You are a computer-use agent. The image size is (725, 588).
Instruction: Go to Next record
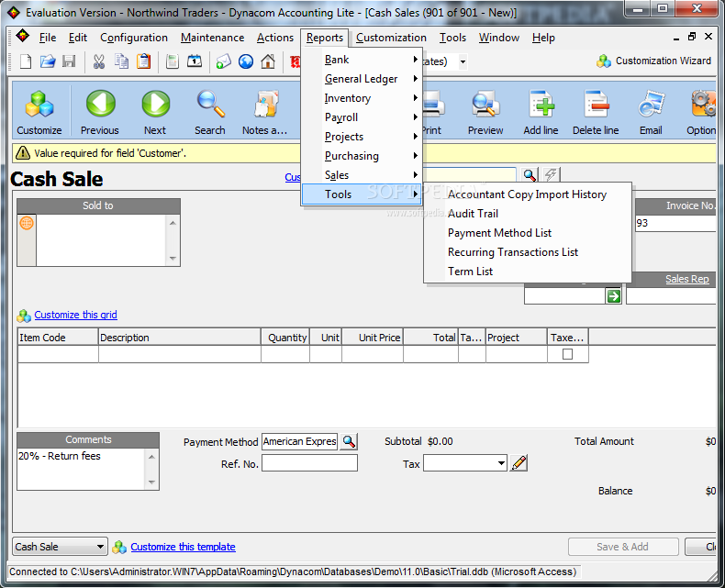pos(155,112)
